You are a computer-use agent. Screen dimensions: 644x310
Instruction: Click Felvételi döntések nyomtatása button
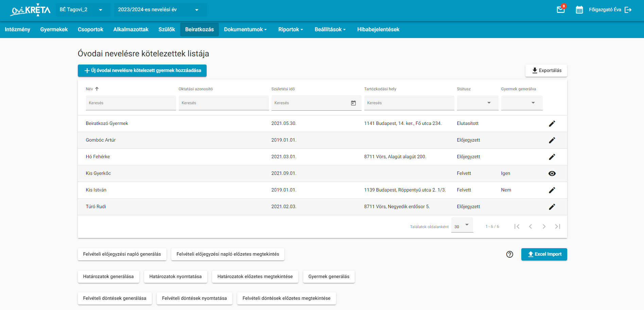194,298
